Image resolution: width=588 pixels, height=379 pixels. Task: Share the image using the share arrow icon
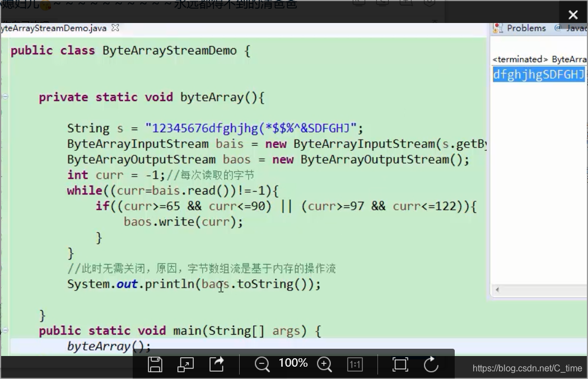click(216, 364)
